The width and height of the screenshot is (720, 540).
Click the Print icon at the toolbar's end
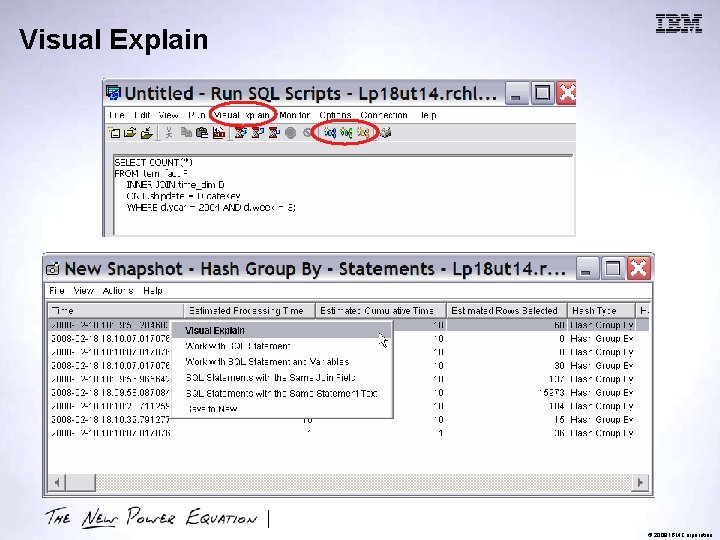coord(385,133)
